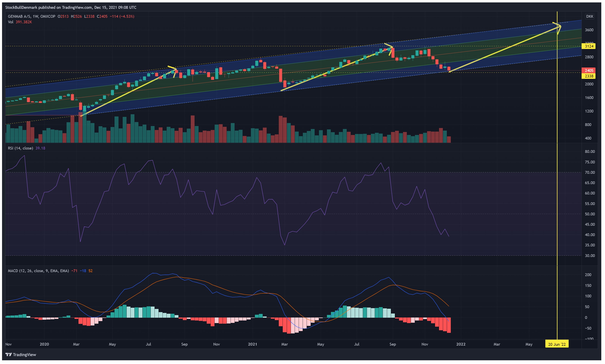Click the 2022 label on time axis
Screen dimensions: 605x364
[461, 344]
